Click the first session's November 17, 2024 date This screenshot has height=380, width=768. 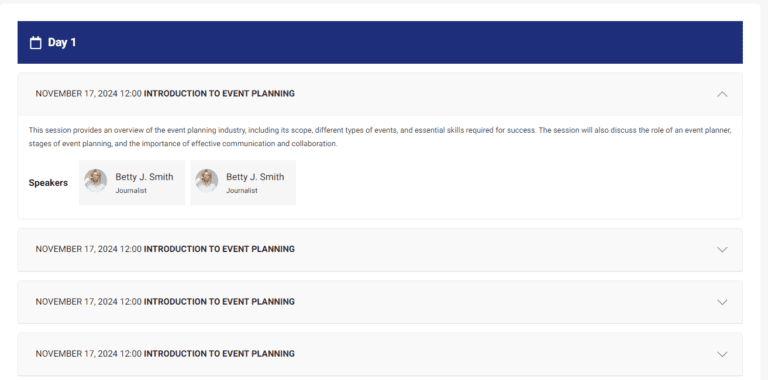(76, 94)
